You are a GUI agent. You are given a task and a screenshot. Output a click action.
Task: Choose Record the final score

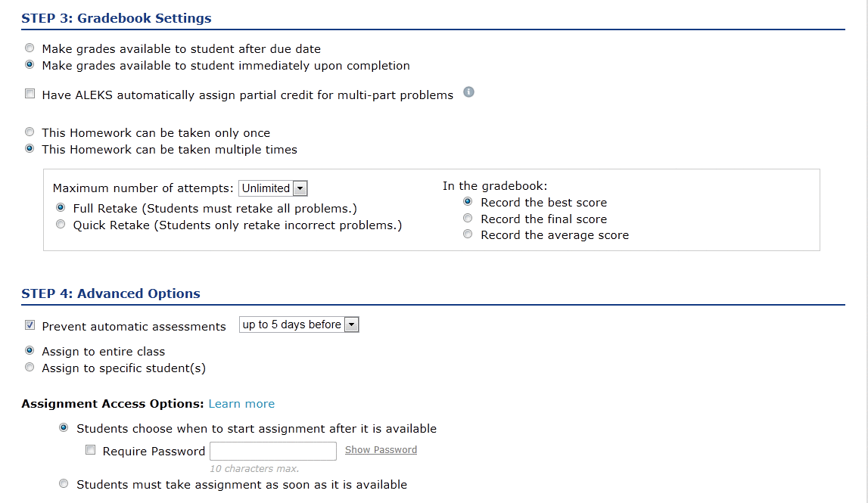(468, 218)
